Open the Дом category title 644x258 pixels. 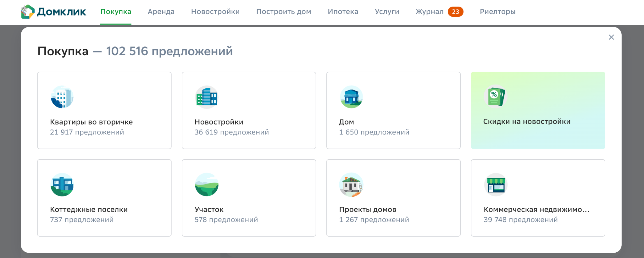347,122
